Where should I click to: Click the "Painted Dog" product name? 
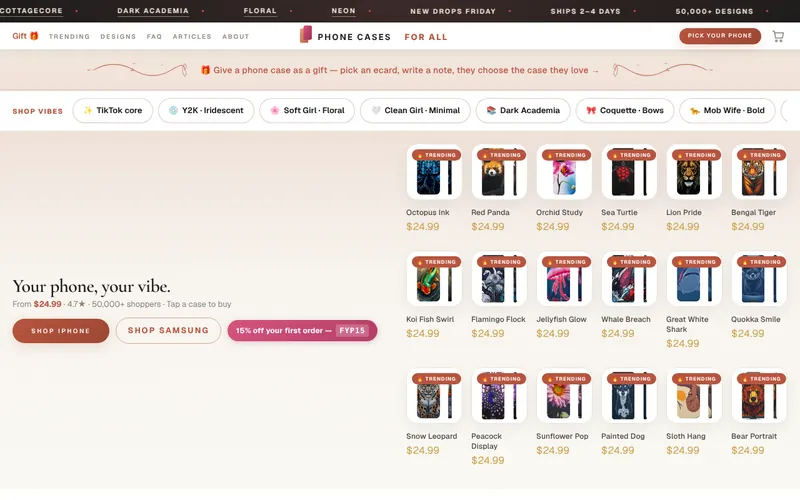pyautogui.click(x=623, y=436)
